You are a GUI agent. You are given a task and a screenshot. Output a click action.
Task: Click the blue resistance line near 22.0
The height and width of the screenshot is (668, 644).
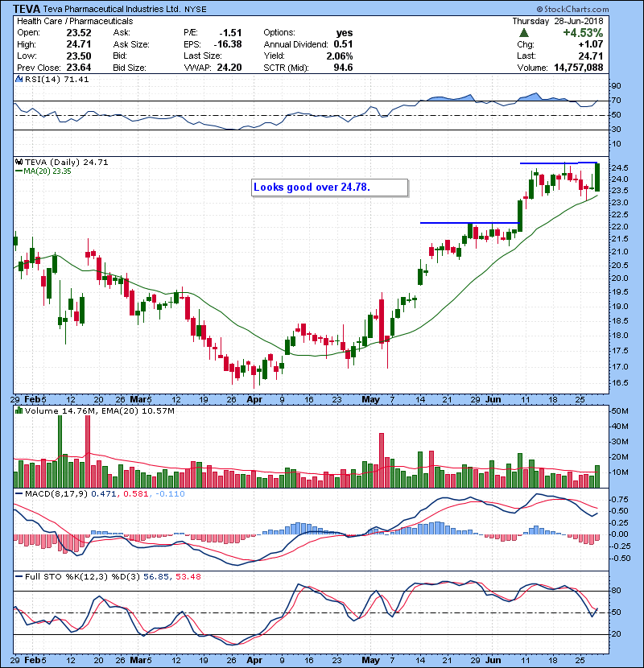click(x=470, y=223)
